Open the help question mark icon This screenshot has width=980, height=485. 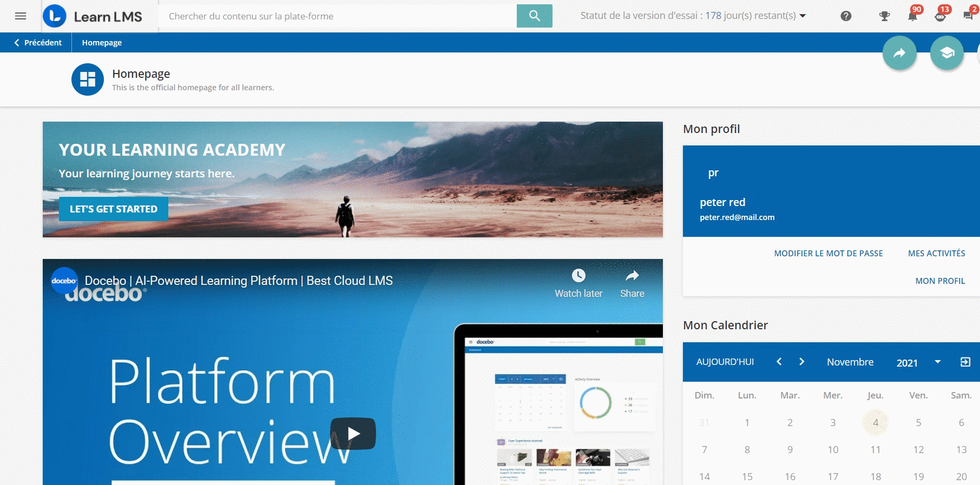pyautogui.click(x=846, y=16)
